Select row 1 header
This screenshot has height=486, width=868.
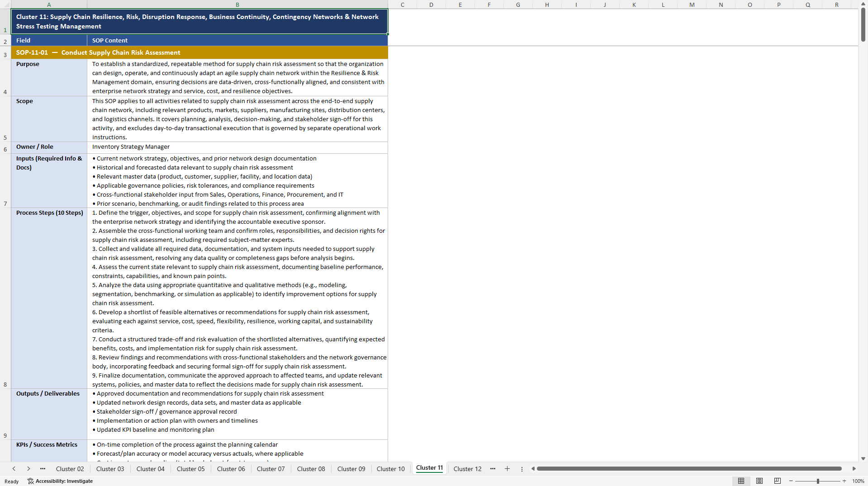[x=5, y=22]
